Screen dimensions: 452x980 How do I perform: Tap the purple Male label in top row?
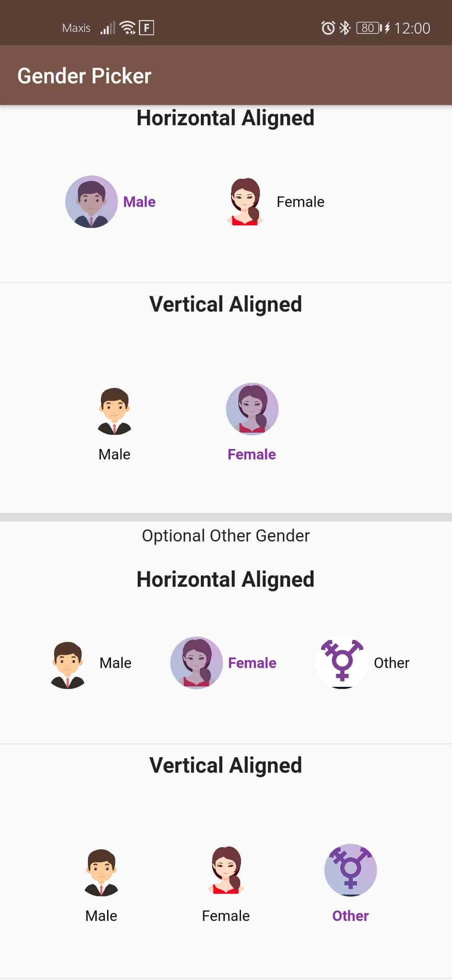(139, 202)
